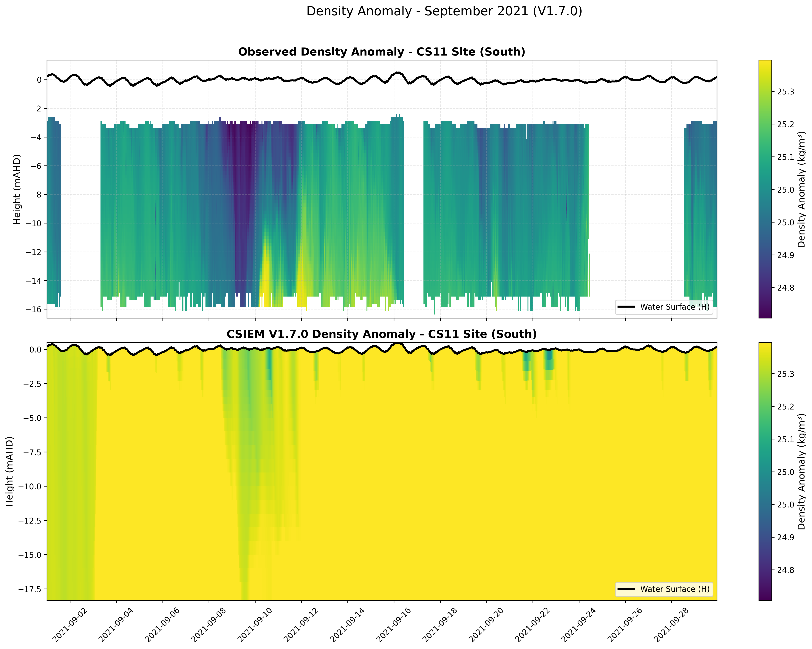Click the 'Water Surface (H)' legend in top plot
Screen dimensions: 812x649
[x=665, y=307]
